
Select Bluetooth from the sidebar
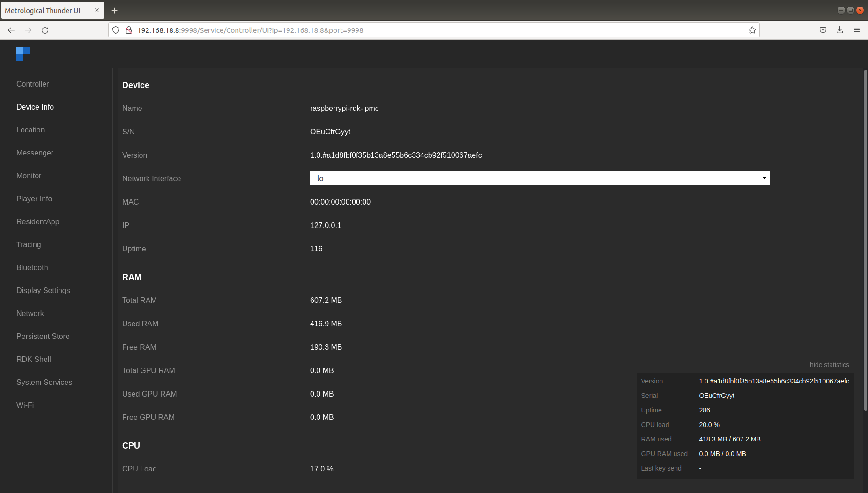click(32, 267)
